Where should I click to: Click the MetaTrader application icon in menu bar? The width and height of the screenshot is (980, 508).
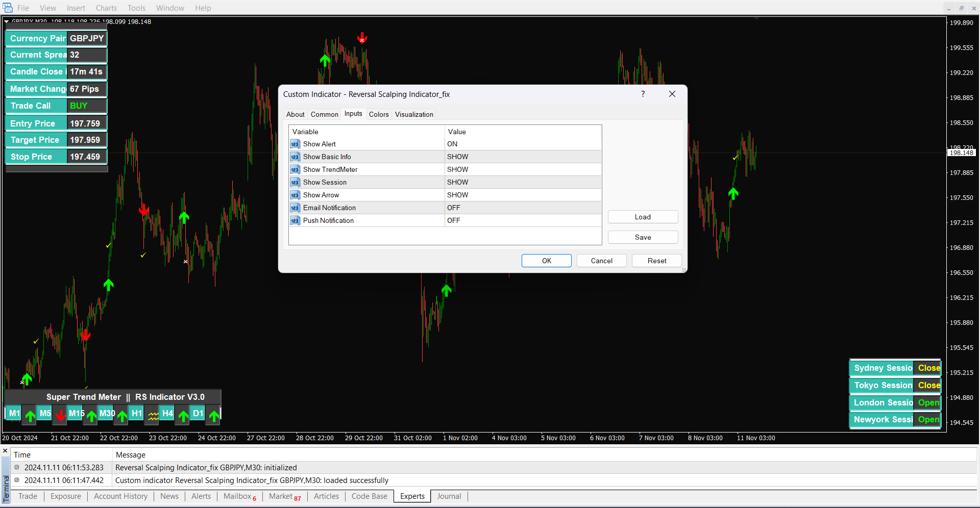pyautogui.click(x=8, y=8)
